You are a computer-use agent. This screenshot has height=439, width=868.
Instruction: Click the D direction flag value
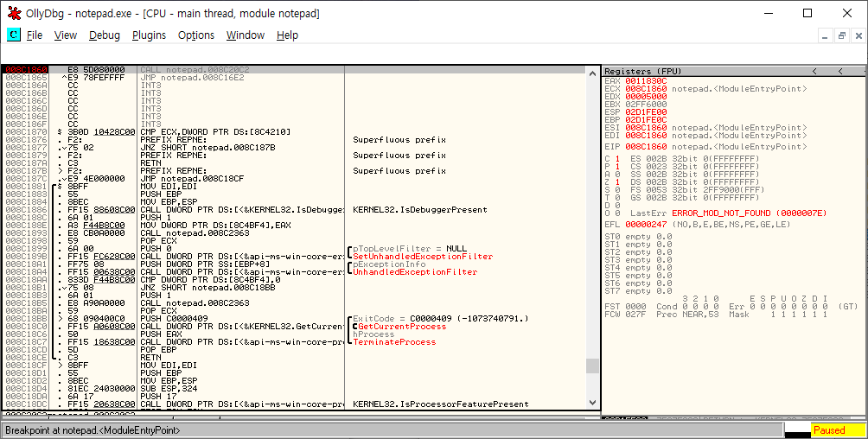coord(617,206)
